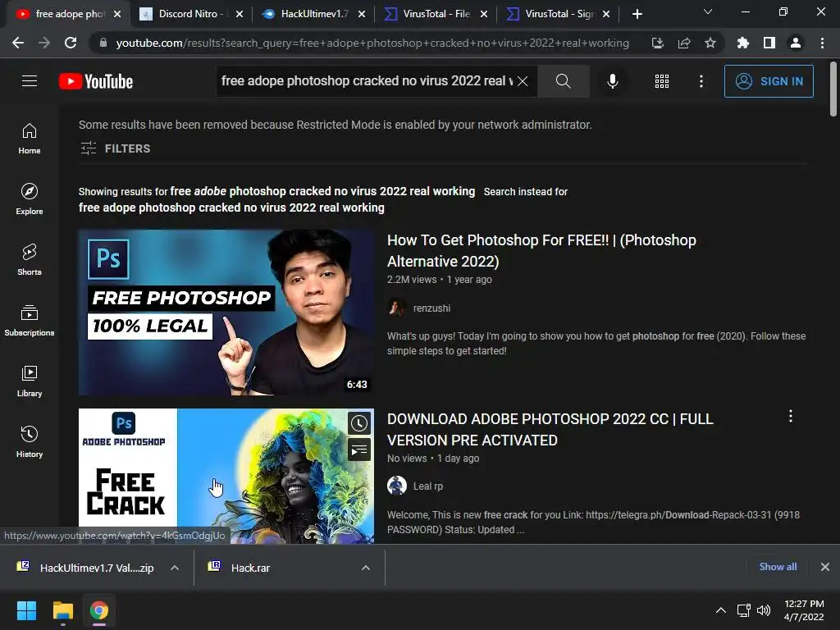Expand options for HackUltimev1.7 zip download
Screen dimensions: 840x630
[x=175, y=568]
